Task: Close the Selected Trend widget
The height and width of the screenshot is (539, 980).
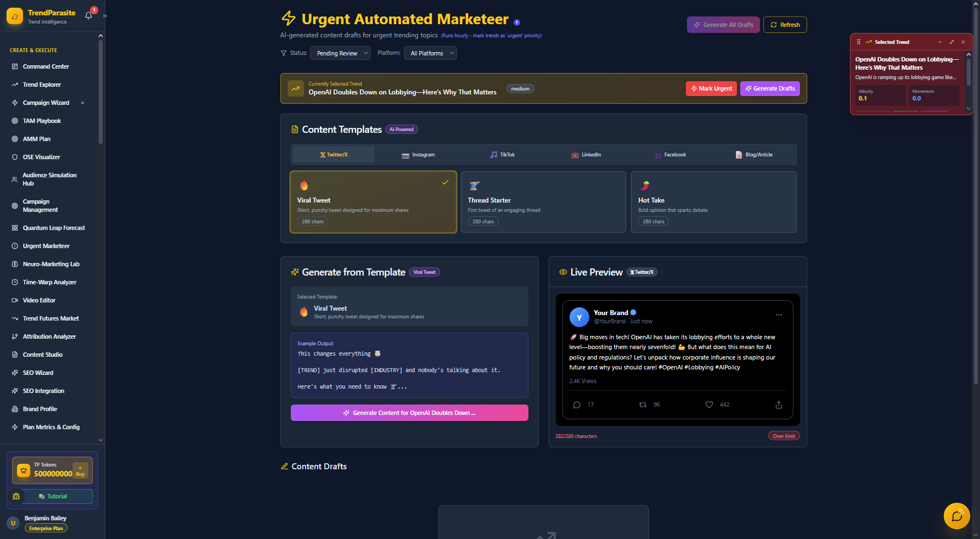Action: point(963,42)
